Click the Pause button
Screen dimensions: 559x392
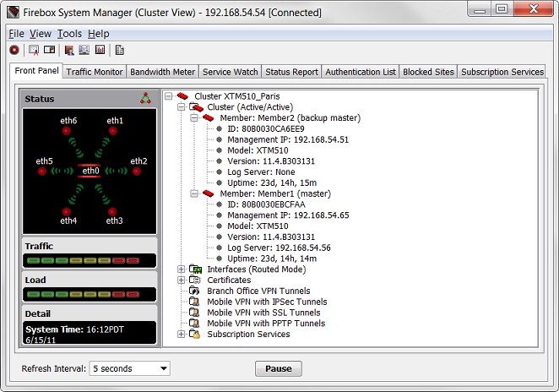point(279,368)
